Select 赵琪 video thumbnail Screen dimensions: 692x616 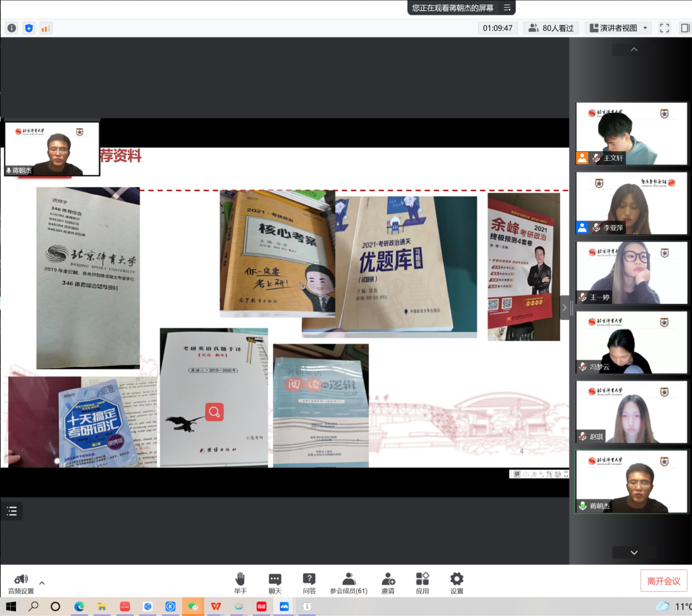tap(632, 412)
